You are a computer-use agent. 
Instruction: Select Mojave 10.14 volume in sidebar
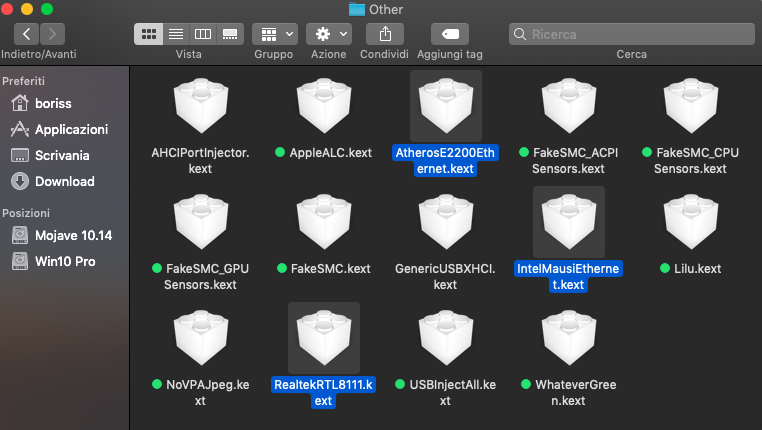(62, 235)
